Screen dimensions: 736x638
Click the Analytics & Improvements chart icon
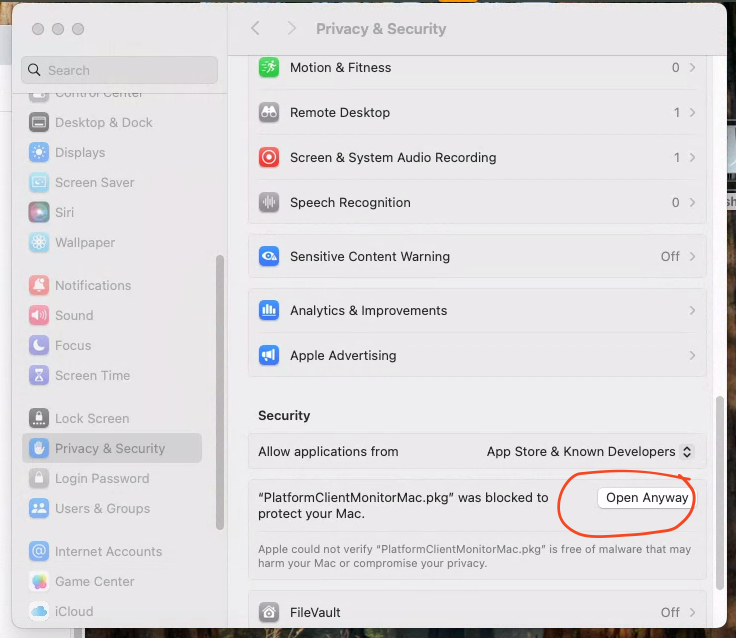[269, 310]
